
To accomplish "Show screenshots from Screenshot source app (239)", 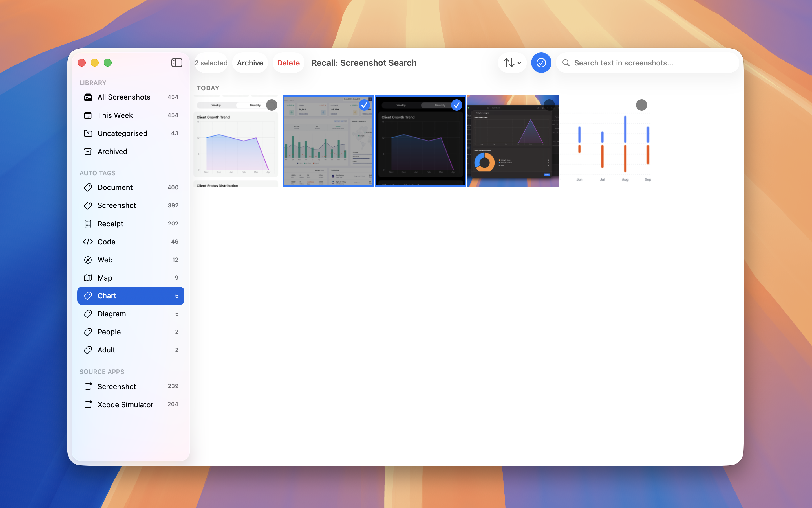I will tap(131, 386).
